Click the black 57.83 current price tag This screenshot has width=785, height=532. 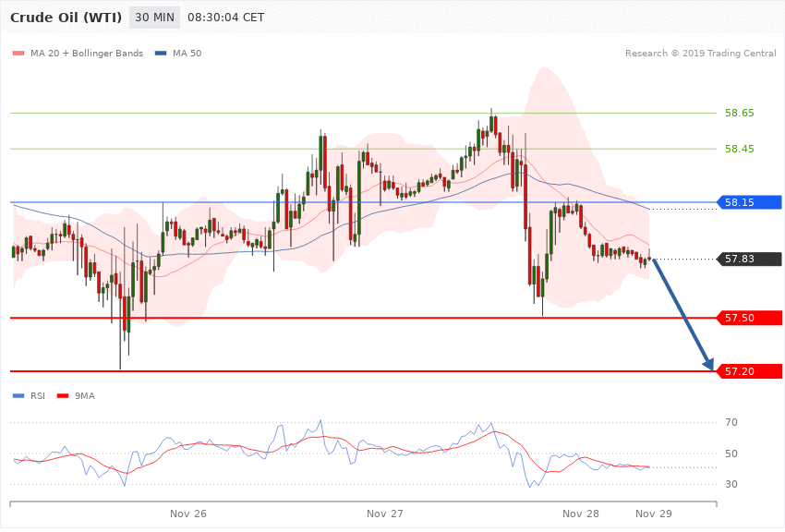coord(750,259)
